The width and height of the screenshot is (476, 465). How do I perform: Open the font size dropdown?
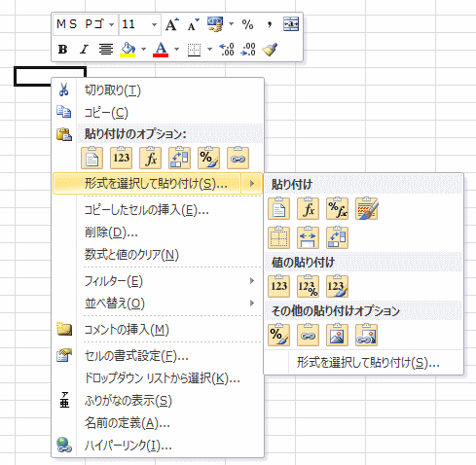[x=155, y=24]
